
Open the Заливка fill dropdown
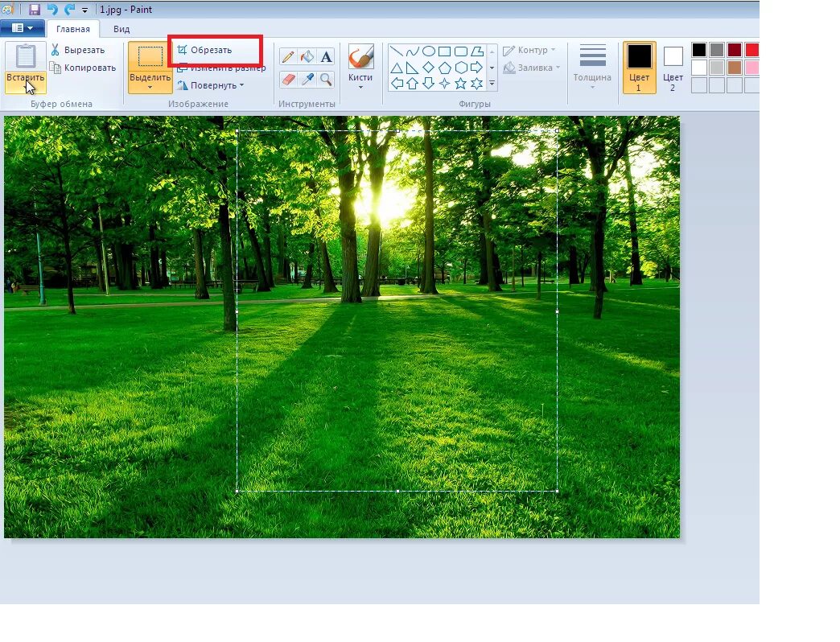(532, 68)
